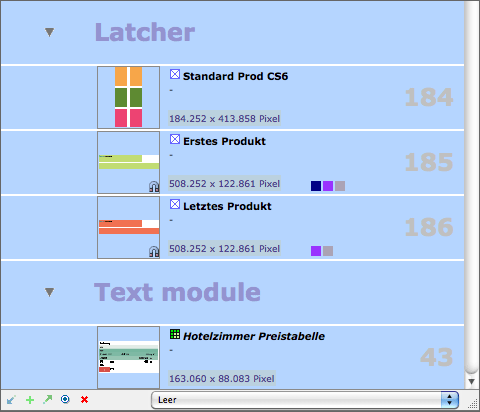Toggle crossed box next to Erstes Produkt
Screen dimensions: 480x412
click(175, 139)
